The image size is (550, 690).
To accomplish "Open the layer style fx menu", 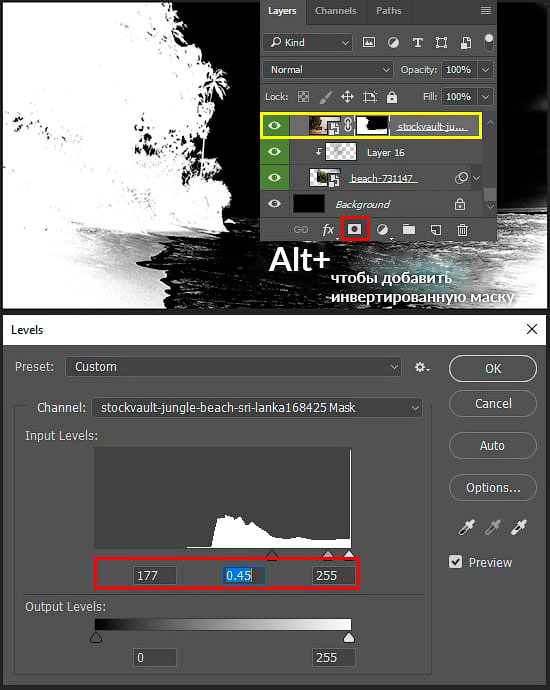I will [x=328, y=229].
